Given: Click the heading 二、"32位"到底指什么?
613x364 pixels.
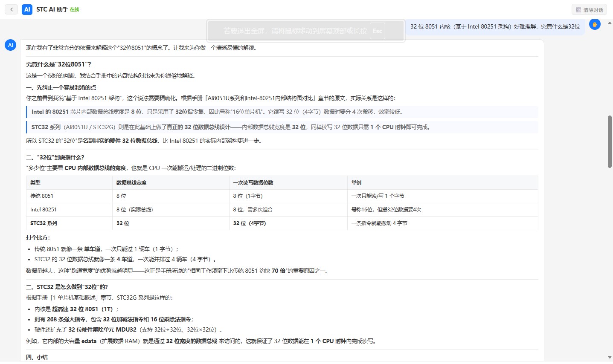Looking at the screenshot, I should (55, 157).
